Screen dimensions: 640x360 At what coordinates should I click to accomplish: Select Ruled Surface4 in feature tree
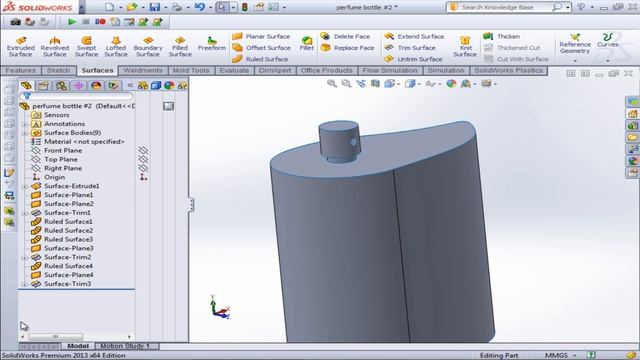click(68, 266)
